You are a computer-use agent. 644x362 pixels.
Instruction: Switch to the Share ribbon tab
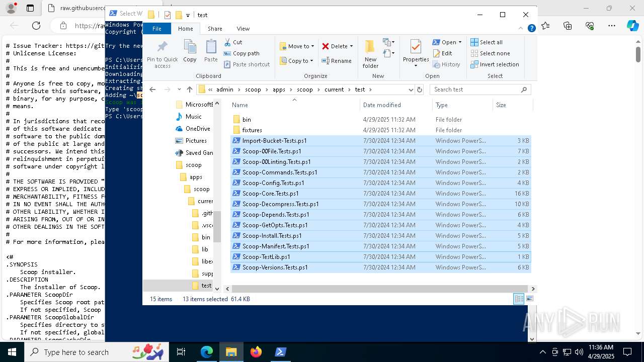tap(215, 29)
